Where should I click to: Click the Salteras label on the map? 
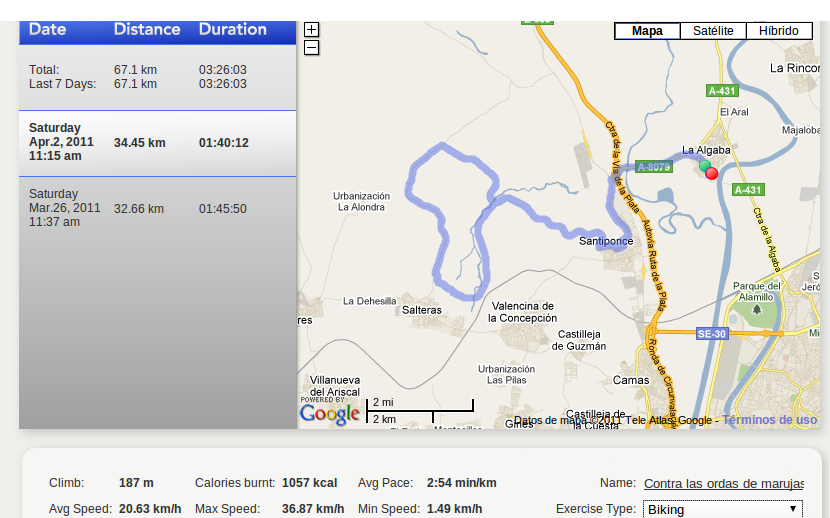coord(421,310)
